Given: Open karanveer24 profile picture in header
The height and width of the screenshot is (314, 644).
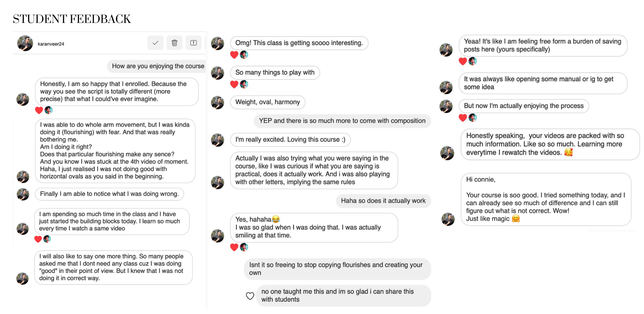Looking at the screenshot, I should tap(25, 43).
